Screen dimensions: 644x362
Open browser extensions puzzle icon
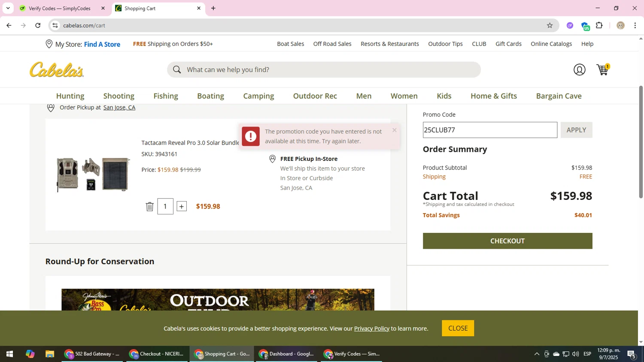(x=599, y=25)
